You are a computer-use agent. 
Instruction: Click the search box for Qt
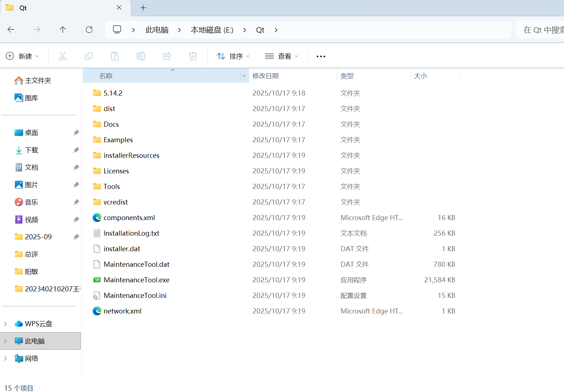point(540,30)
